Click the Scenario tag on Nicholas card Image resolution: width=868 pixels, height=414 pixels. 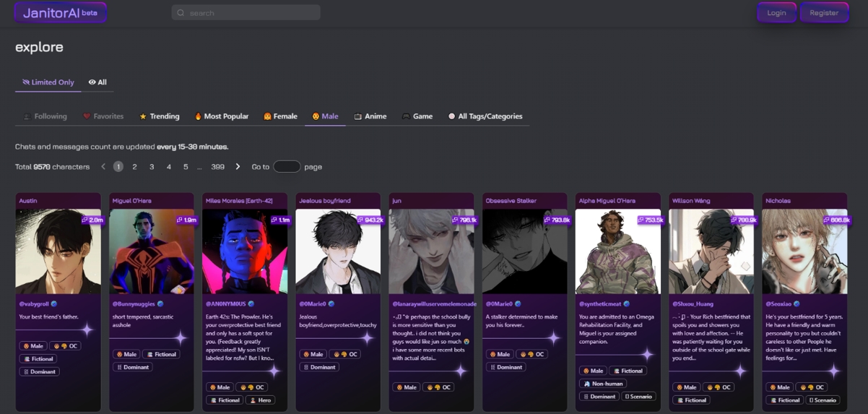[822, 400]
